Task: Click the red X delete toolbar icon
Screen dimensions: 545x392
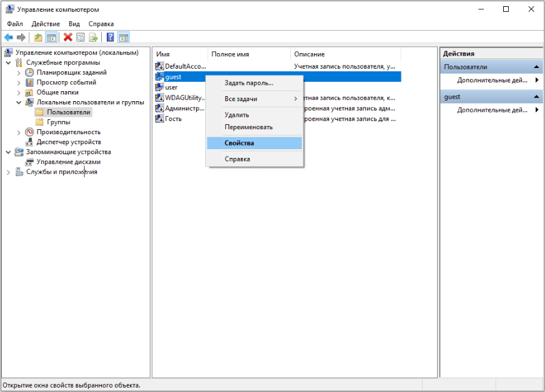Action: [x=67, y=37]
